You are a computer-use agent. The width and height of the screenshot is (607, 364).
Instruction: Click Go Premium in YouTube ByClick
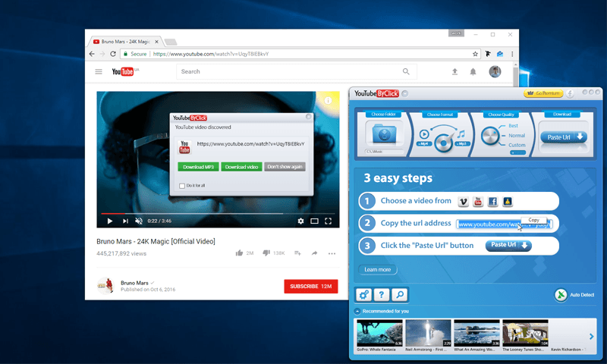(543, 93)
